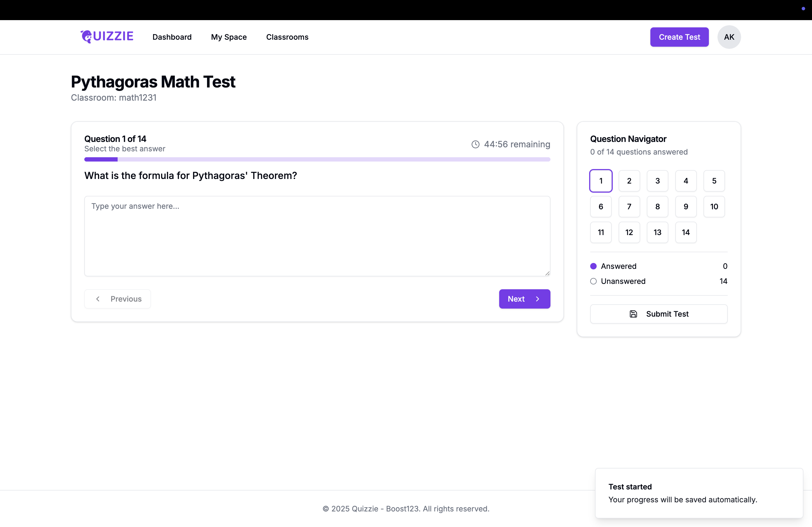
Task: Open the Dashboard nav item
Action: click(172, 37)
